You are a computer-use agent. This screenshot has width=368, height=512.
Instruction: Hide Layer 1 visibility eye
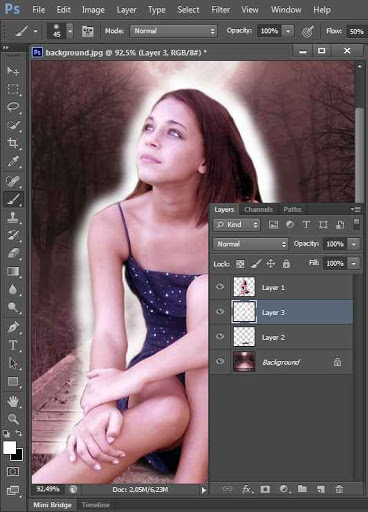[220, 287]
